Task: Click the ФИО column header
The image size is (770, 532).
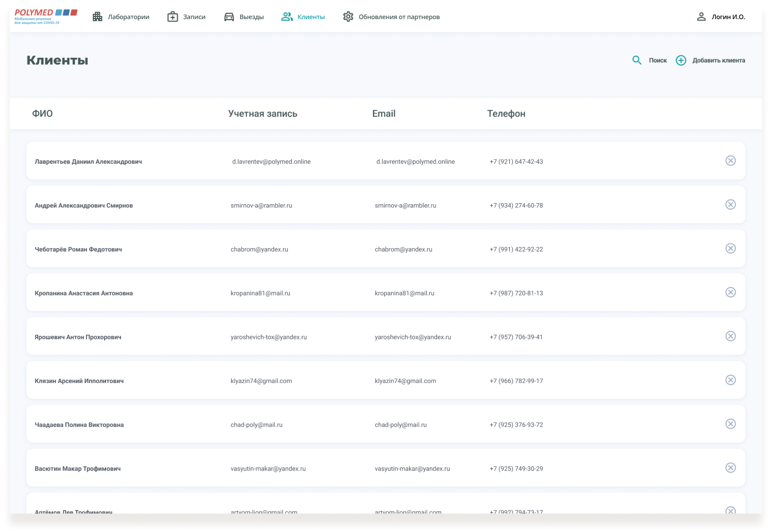Action: [x=42, y=114]
